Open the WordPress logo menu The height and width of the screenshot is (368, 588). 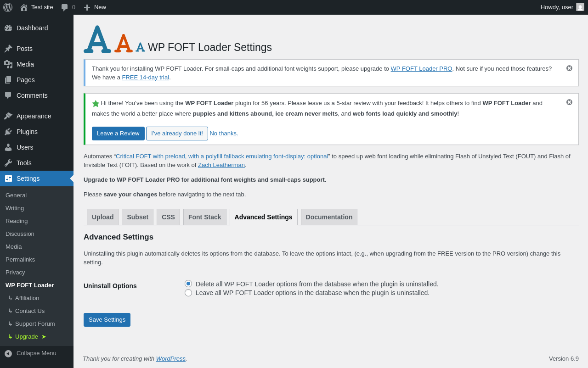click(8, 7)
